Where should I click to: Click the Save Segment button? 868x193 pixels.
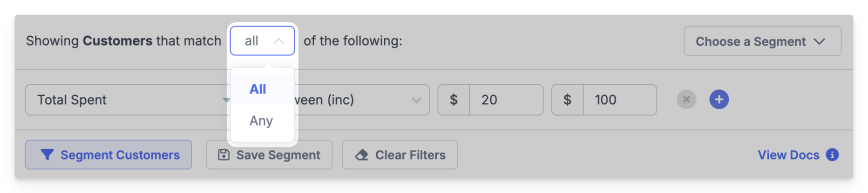point(269,154)
